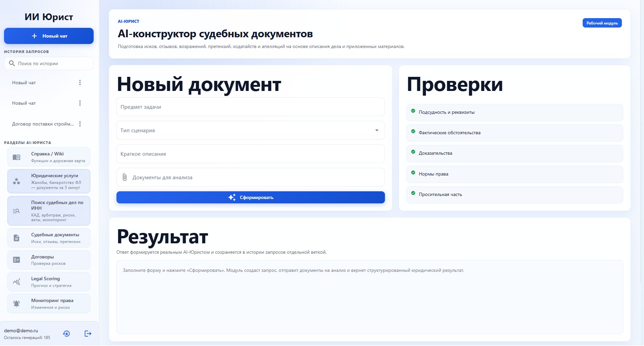The image size is (644, 346).
Task: Focus the Предмет задачи field
Action: click(x=250, y=107)
